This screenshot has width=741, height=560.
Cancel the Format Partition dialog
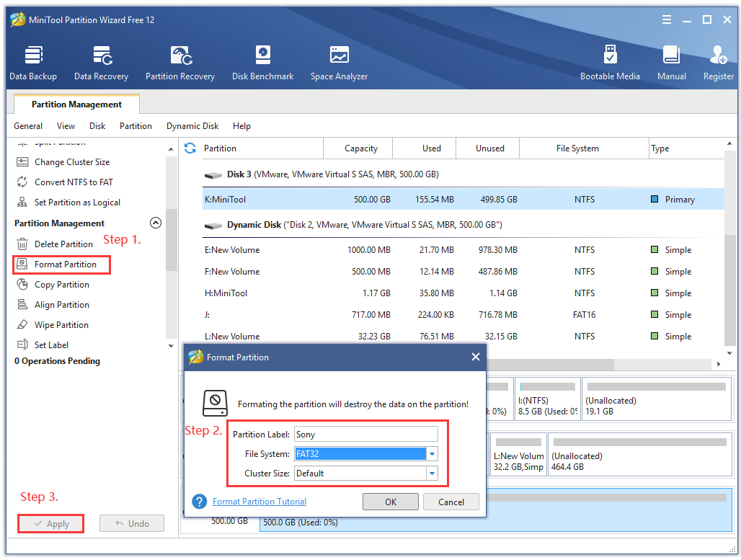click(x=451, y=502)
